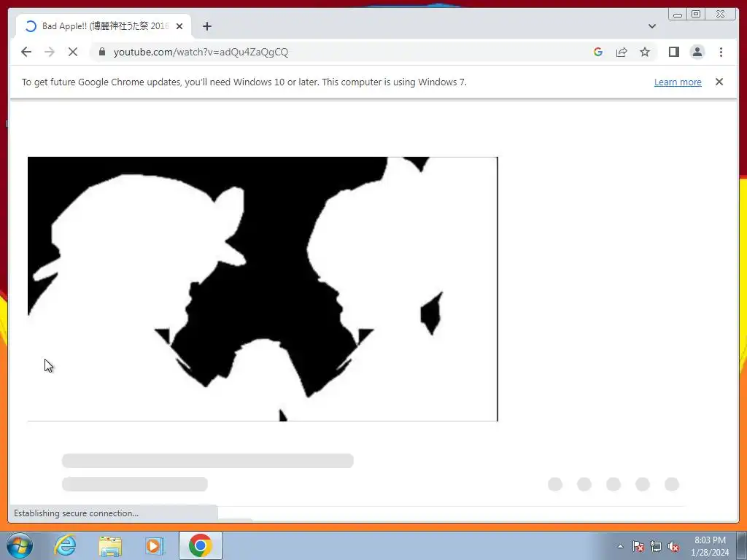This screenshot has width=747, height=560.
Task: Open the Action Center flag icon
Action: click(638, 546)
